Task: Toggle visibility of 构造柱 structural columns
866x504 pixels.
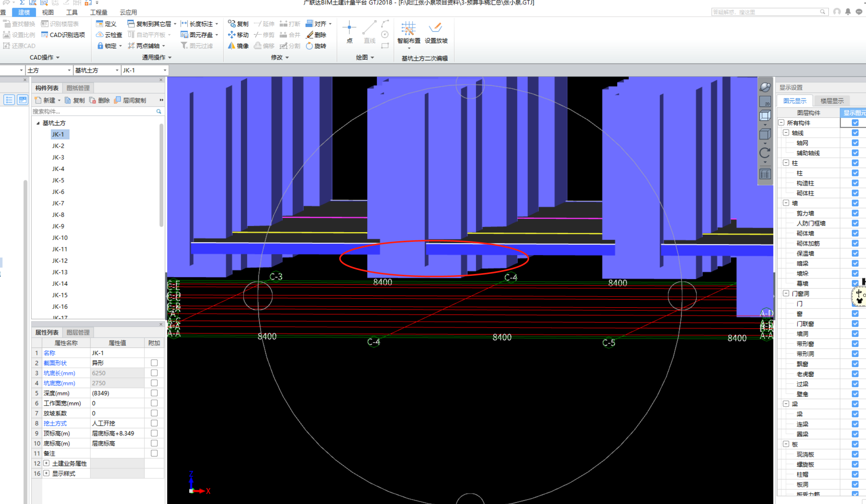Action: tap(855, 183)
